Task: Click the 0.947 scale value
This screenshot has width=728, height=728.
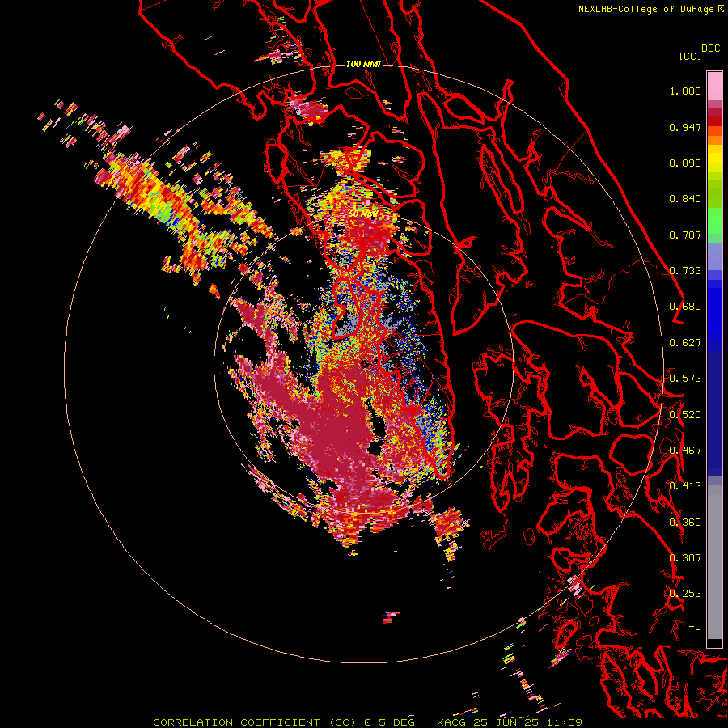Action: click(x=685, y=127)
